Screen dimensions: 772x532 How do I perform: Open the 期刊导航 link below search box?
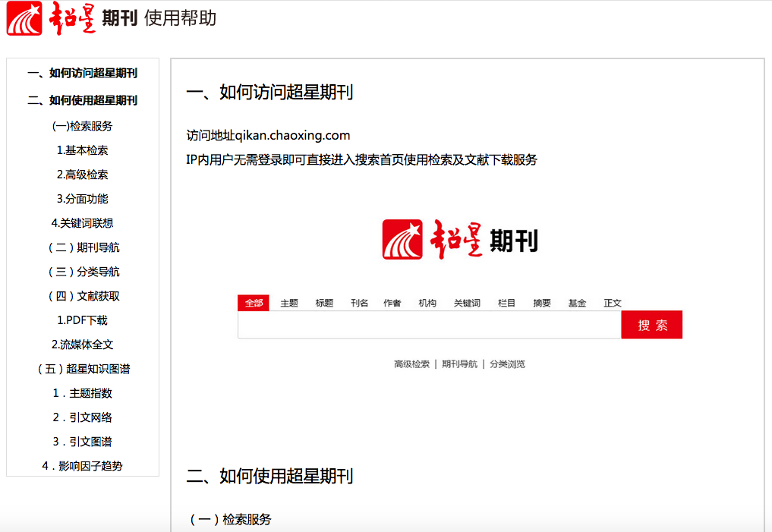point(459,364)
